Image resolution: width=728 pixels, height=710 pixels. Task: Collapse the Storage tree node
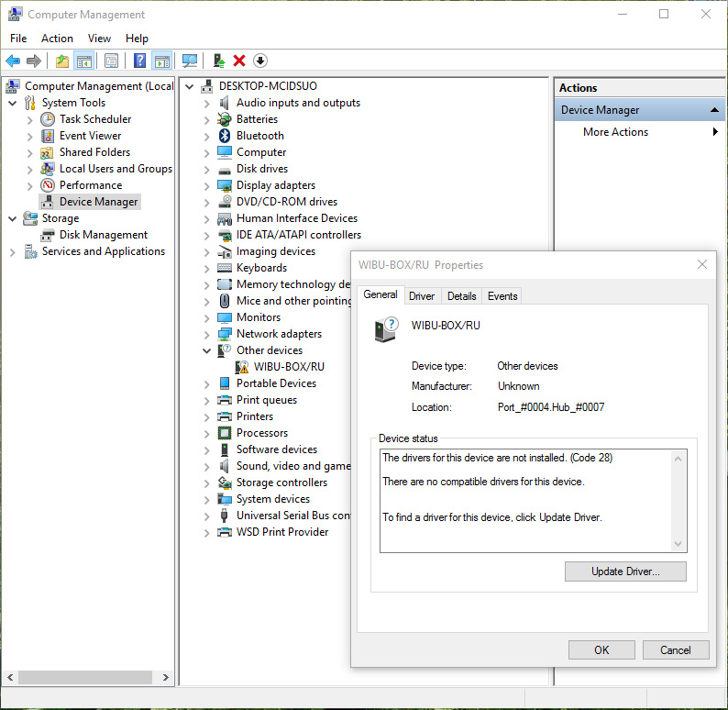pyautogui.click(x=13, y=218)
